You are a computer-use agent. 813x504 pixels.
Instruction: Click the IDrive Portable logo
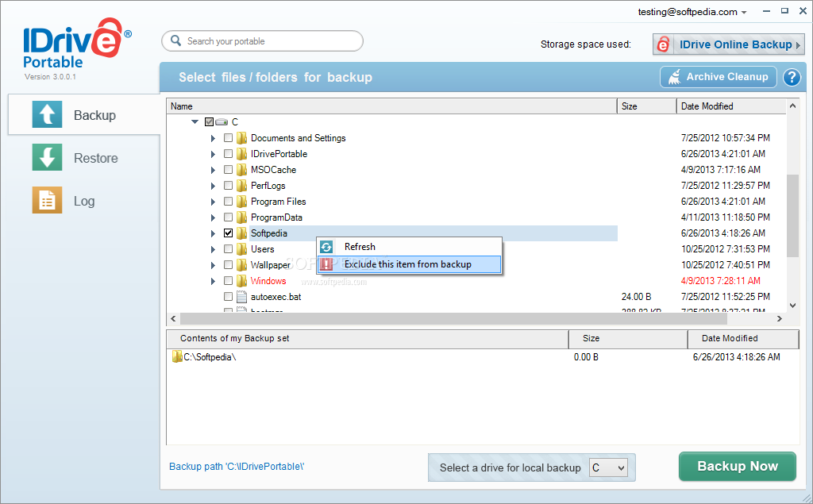[77, 44]
